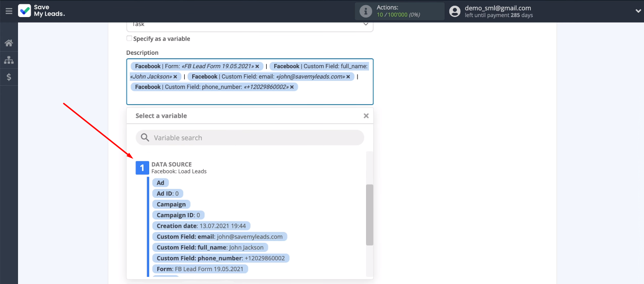Click the magnifier search icon
This screenshot has width=644, height=284.
point(145,138)
